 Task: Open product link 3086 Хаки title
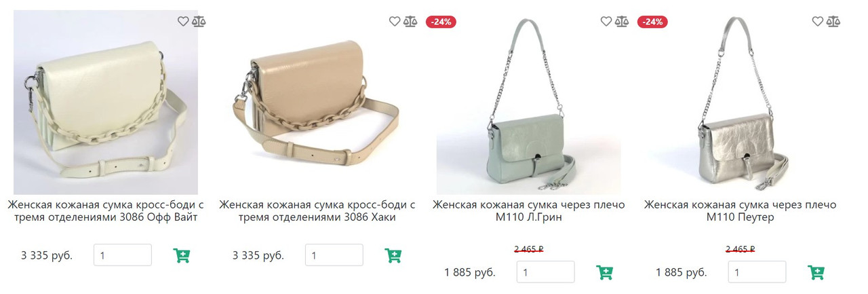tap(317, 211)
